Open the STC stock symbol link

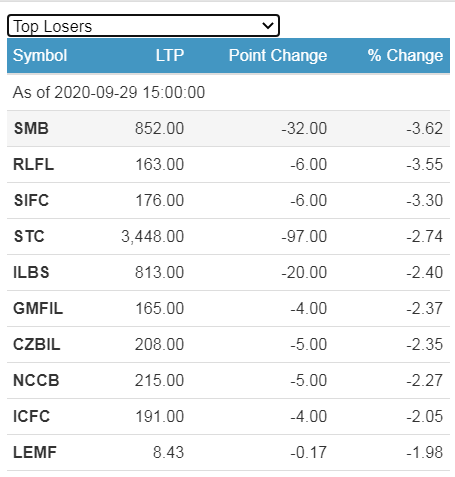[x=29, y=236]
